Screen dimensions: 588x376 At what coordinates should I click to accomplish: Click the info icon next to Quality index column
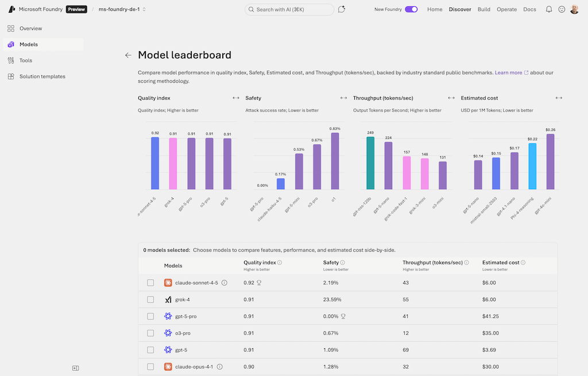(280, 263)
